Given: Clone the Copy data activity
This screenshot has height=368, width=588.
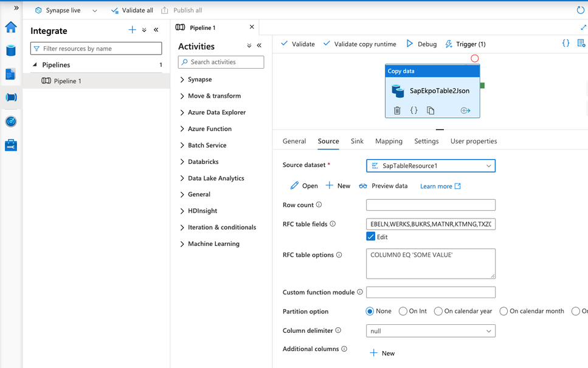Looking at the screenshot, I should 431,111.
